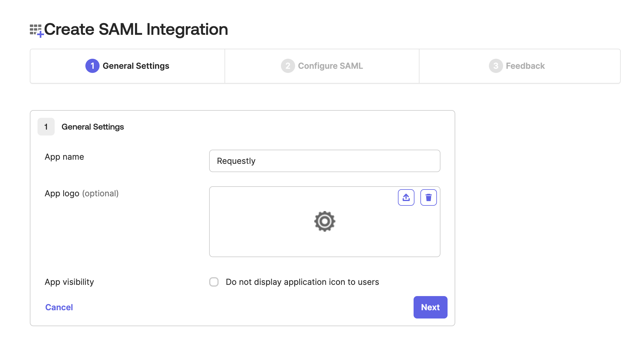Screen dimensions: 644x343
Task: Click the Cancel link
Action: pos(59,307)
